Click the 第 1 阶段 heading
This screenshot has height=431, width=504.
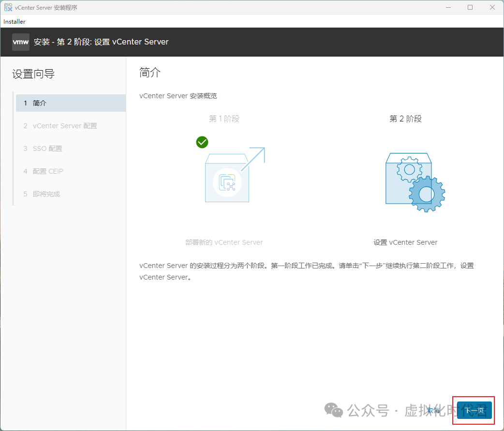(x=224, y=119)
